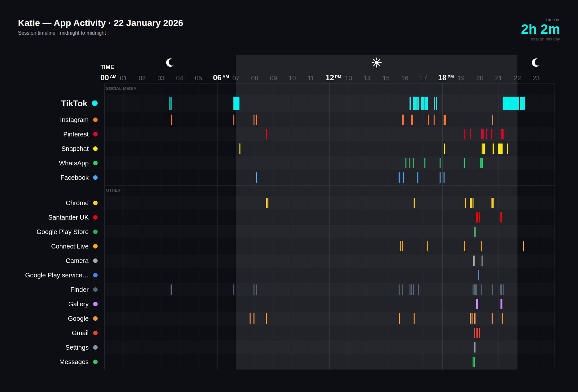Select the 12 PM hour label

click(x=333, y=78)
